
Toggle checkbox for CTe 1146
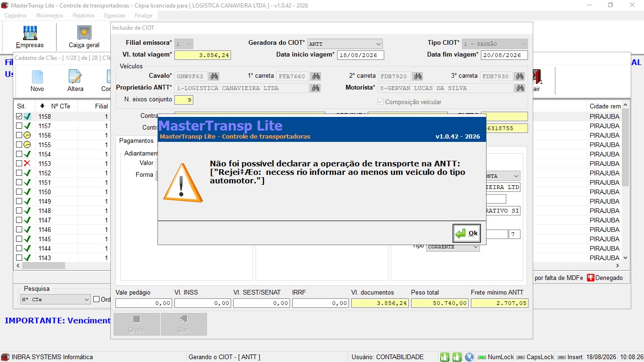pyautogui.click(x=19, y=230)
